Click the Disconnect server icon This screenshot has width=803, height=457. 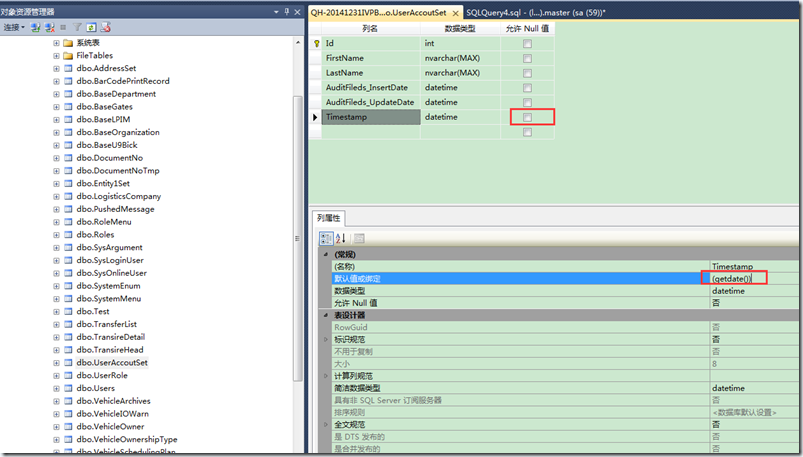tap(50, 27)
